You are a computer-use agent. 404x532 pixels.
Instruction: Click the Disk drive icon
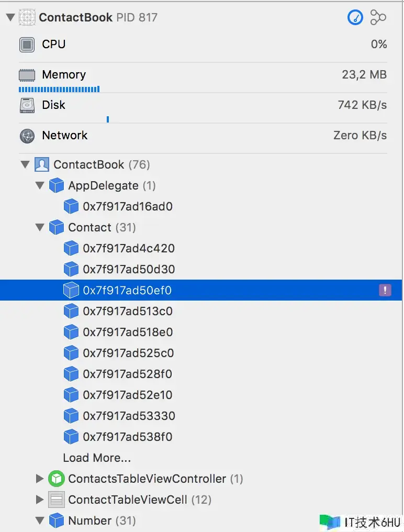(x=27, y=105)
